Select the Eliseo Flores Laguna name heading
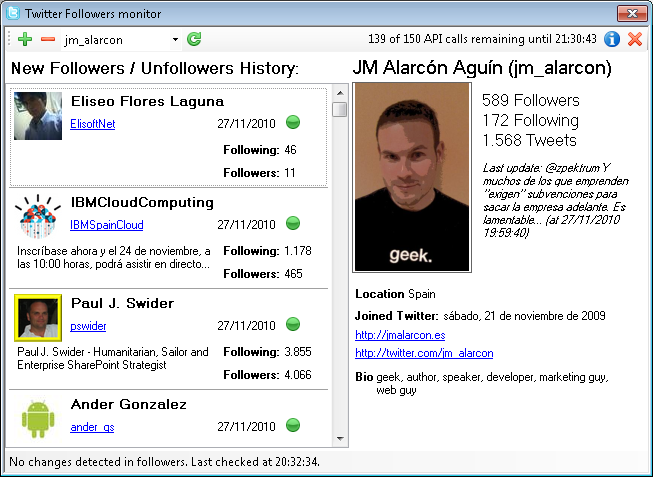Image resolution: width=653 pixels, height=477 pixels. pos(147,101)
